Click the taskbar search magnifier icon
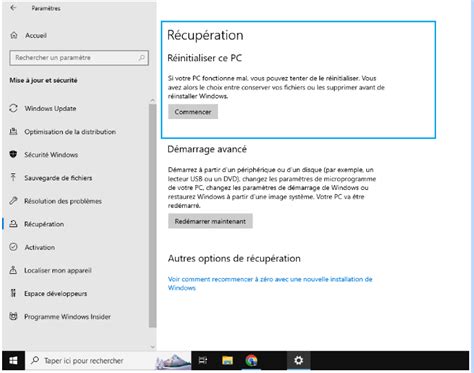The width and height of the screenshot is (474, 373). 35,360
